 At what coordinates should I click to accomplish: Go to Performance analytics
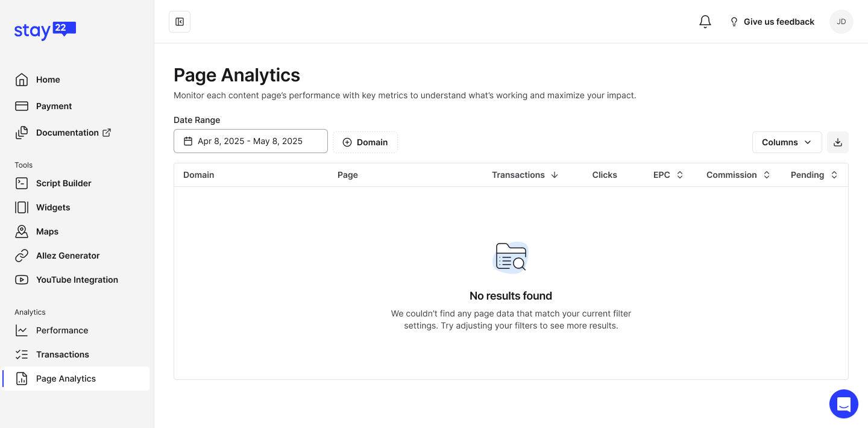(x=62, y=330)
